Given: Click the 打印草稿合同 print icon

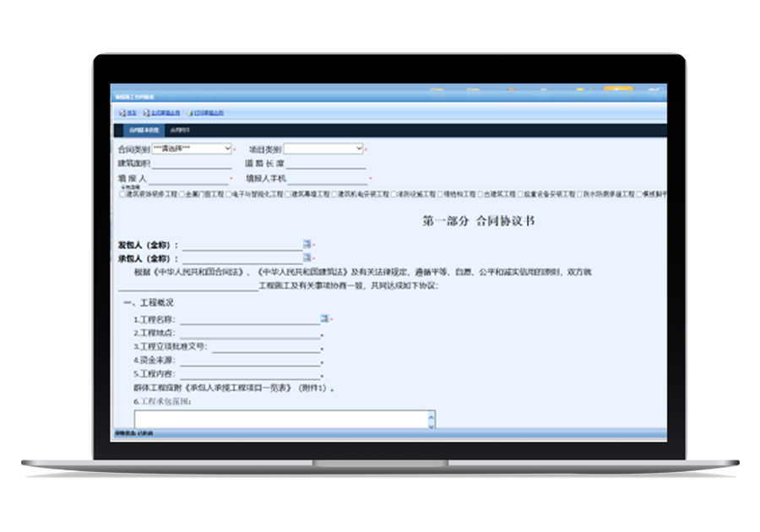Looking at the screenshot, I should coord(191,112).
